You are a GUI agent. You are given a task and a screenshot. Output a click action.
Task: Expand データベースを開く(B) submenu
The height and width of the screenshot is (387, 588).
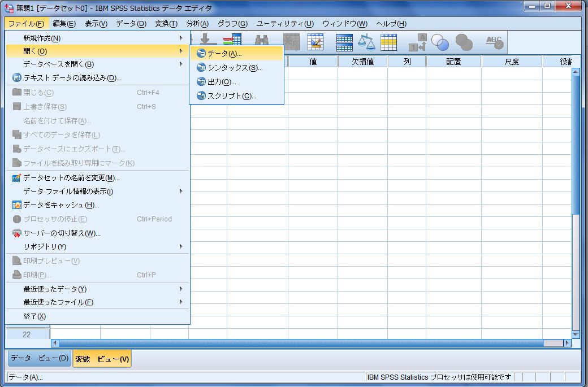pos(97,64)
